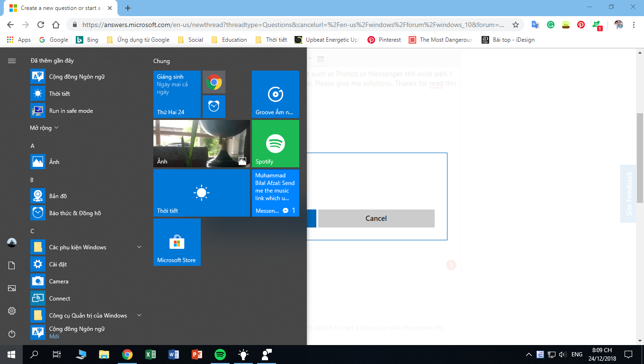
Task: Open Cộng đồng Ngôn ngữ marked Mới
Action: [x=87, y=332]
